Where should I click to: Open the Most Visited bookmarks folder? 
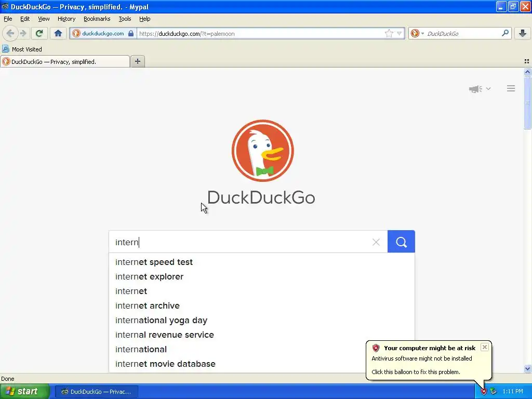point(22,49)
